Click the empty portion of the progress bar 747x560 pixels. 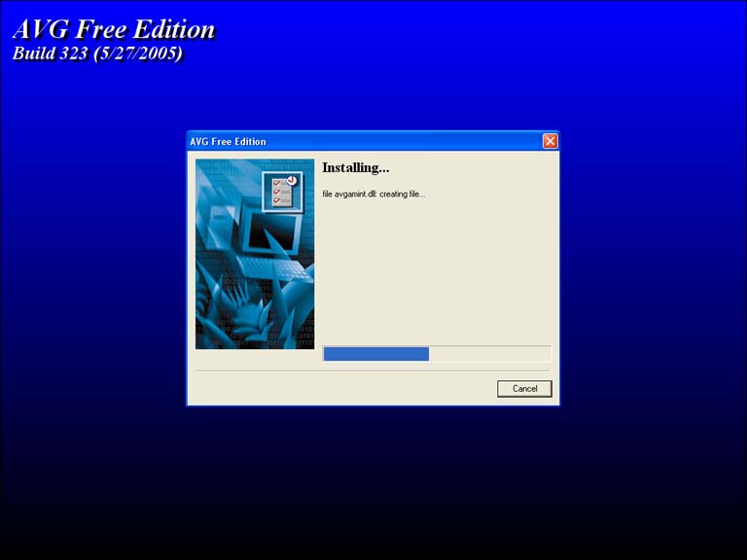(x=489, y=354)
